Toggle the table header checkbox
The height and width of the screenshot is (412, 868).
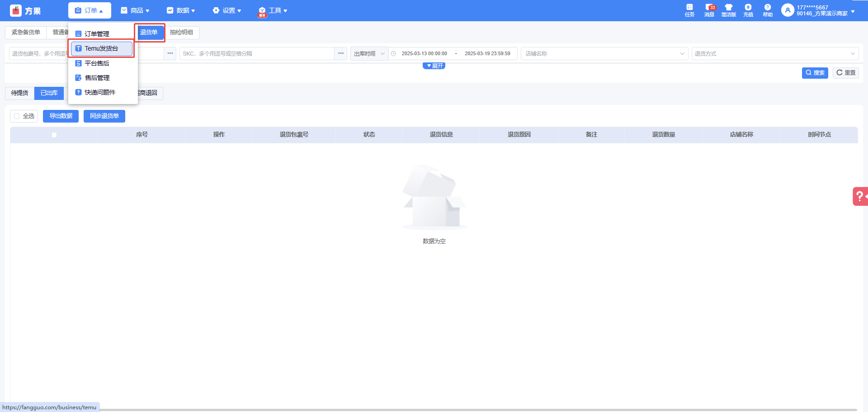pyautogui.click(x=54, y=135)
